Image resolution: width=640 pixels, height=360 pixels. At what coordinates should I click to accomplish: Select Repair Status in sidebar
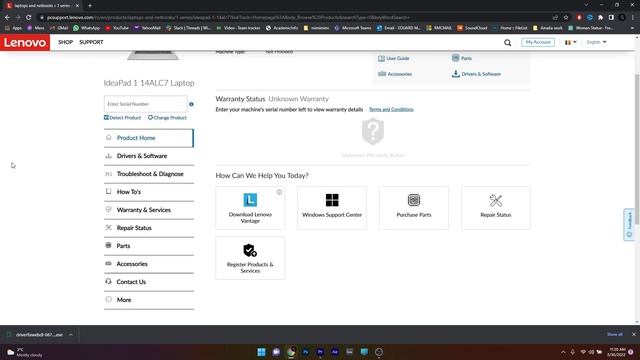149,228
